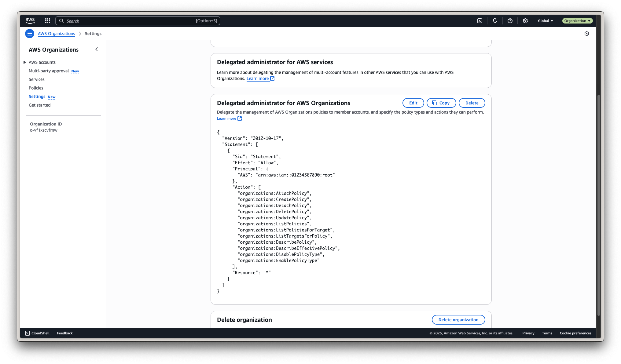Select Settings in sidebar
Viewport: 621px width, 364px height.
click(37, 96)
